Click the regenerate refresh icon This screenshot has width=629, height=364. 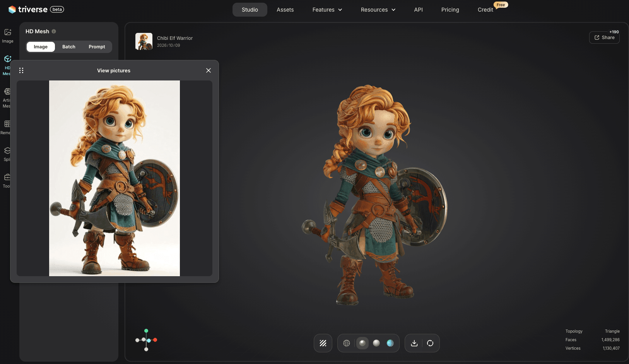click(430, 343)
